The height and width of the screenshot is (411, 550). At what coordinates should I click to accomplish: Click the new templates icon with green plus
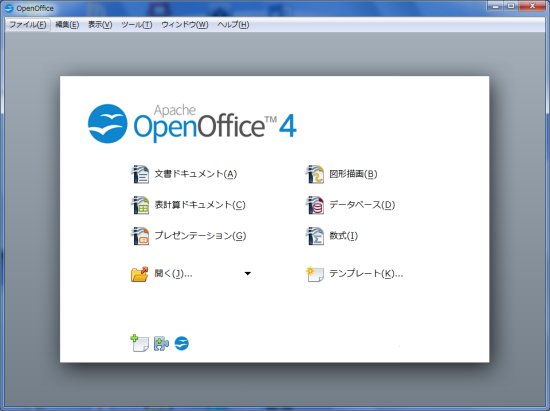(139, 343)
